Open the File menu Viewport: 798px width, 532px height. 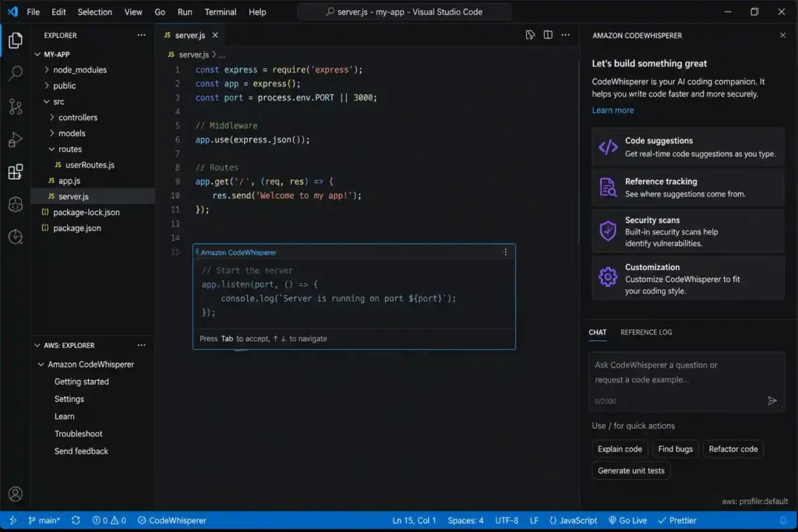point(33,12)
